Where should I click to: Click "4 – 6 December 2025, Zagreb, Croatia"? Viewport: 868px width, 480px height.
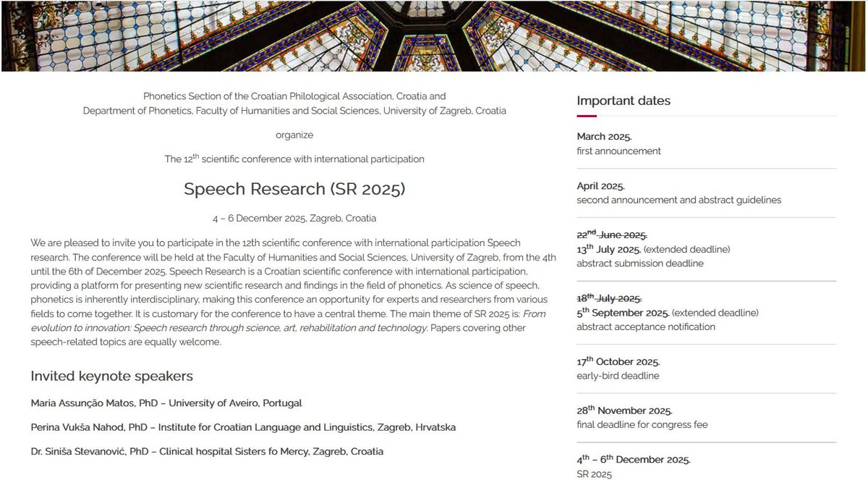[x=294, y=218]
